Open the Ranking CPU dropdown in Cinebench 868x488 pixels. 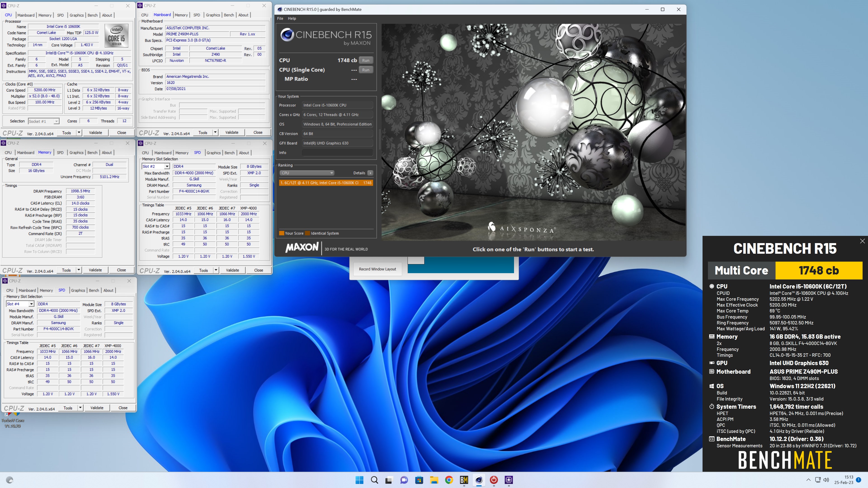click(x=307, y=173)
